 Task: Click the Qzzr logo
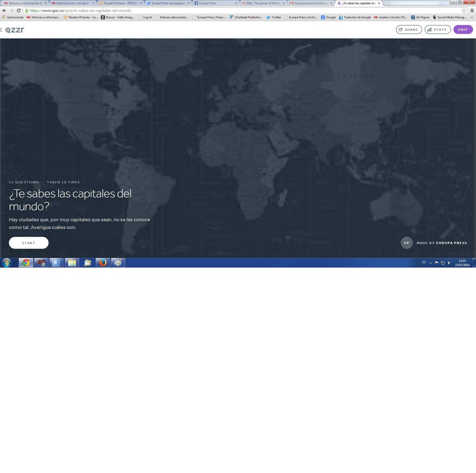[15, 30]
